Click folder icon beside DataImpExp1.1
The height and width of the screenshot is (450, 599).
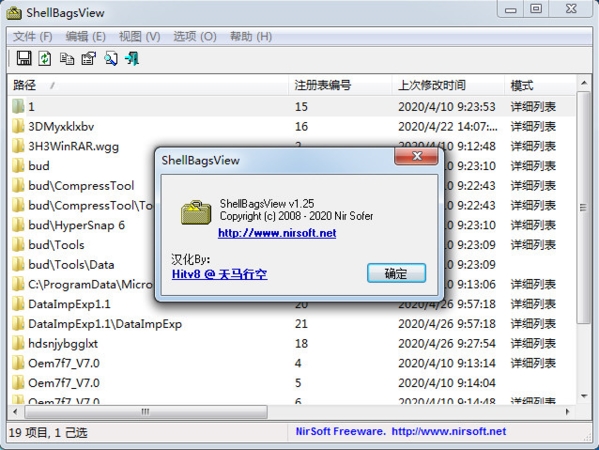(x=18, y=304)
